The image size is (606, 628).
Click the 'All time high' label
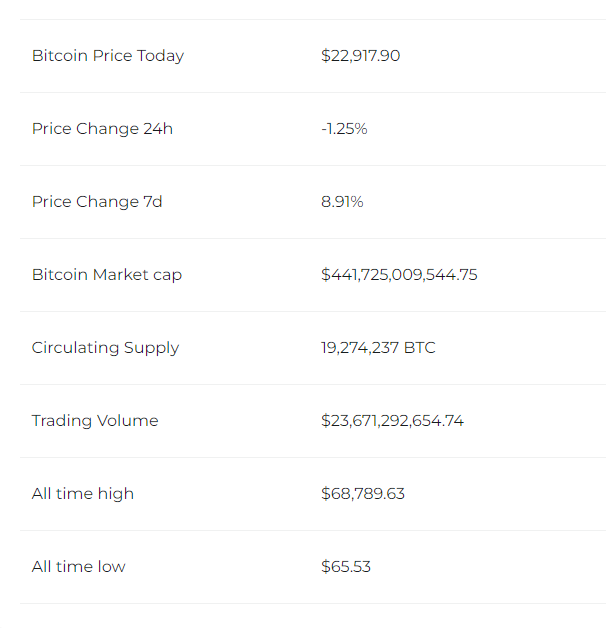83,494
